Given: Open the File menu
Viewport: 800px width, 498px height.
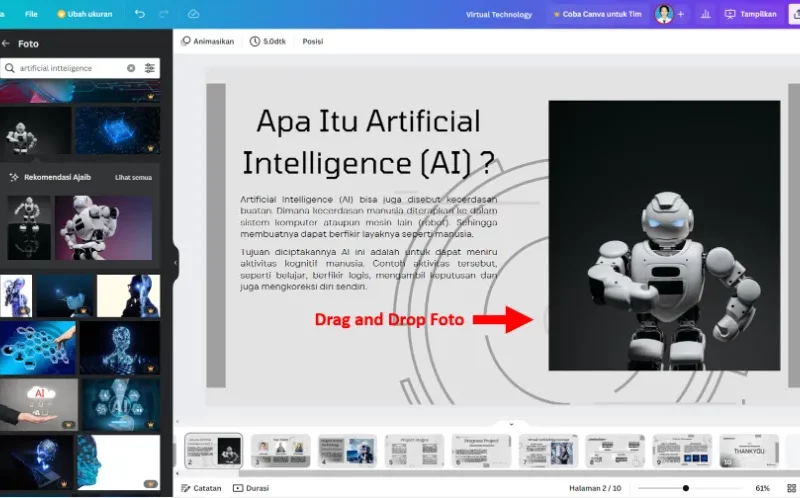Looking at the screenshot, I should click(x=31, y=14).
